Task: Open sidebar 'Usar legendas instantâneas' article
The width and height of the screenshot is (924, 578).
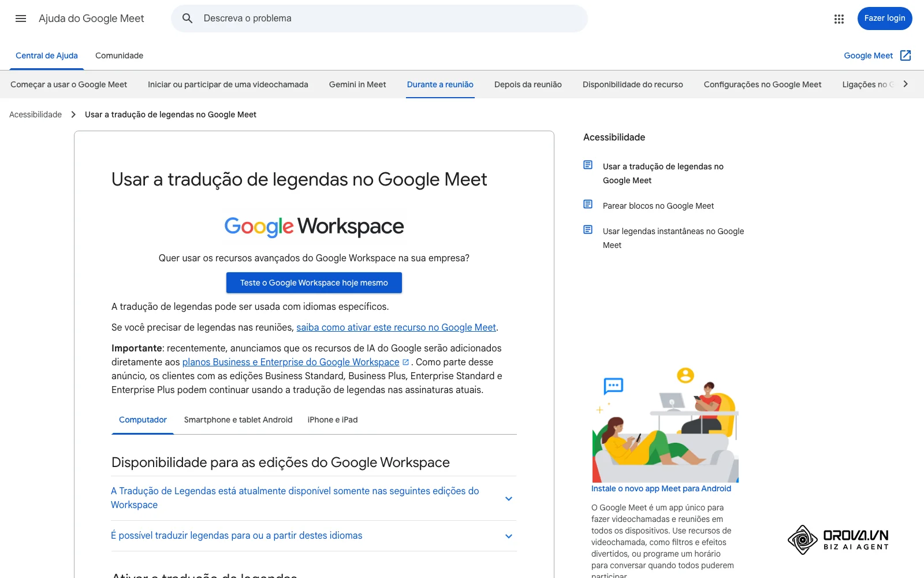Action: tap(673, 238)
